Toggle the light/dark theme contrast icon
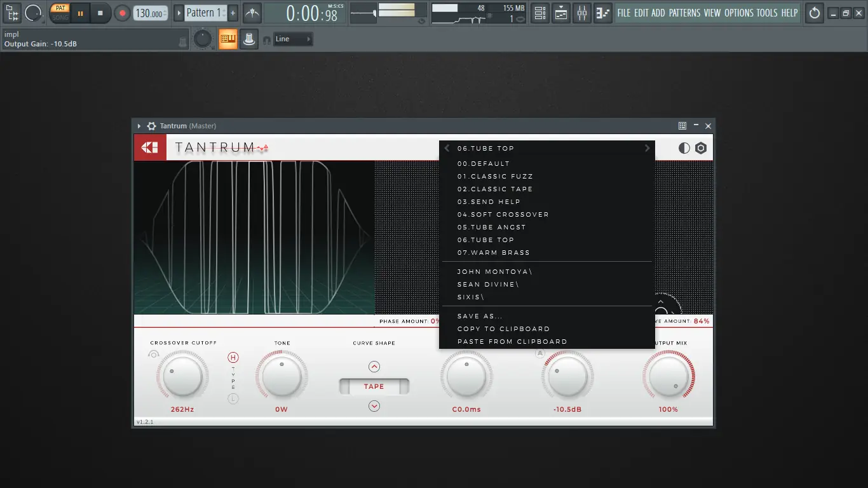868x488 pixels. click(684, 148)
